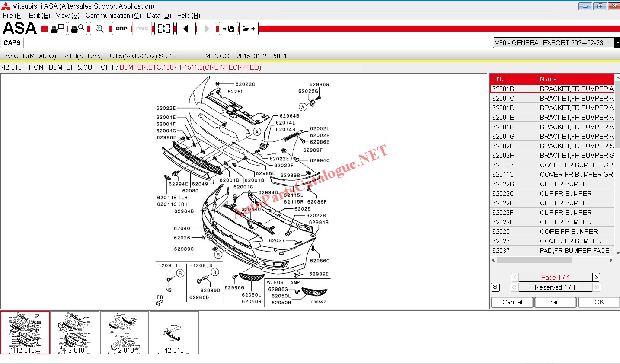Viewport: 620px width, 364px height.
Task: Click part label 62040 in the diagram
Action: pyautogui.click(x=182, y=228)
